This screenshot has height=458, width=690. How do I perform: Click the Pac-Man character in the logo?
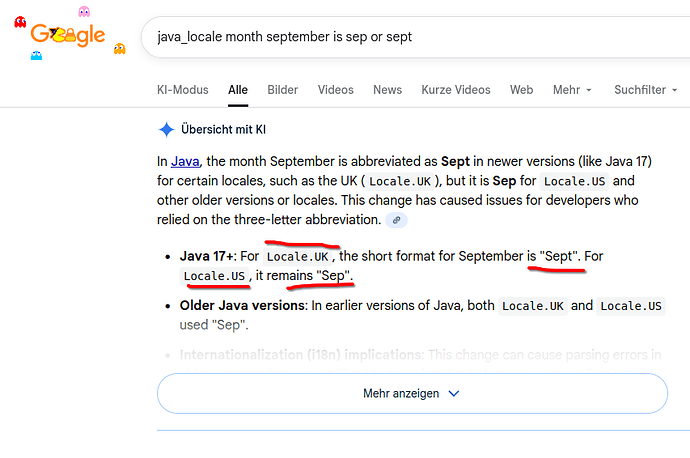(x=56, y=35)
